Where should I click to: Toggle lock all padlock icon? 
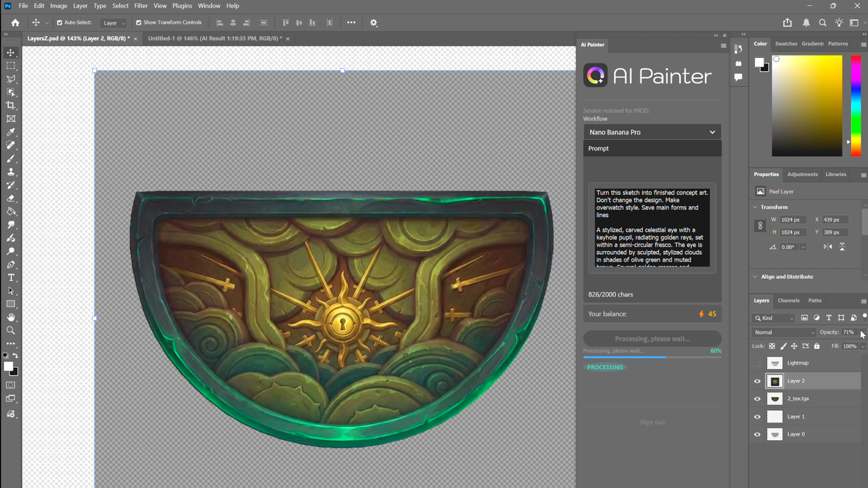click(x=817, y=346)
